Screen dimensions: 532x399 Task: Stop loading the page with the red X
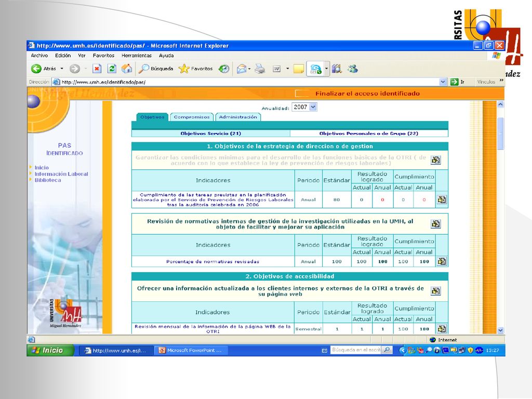(x=97, y=69)
